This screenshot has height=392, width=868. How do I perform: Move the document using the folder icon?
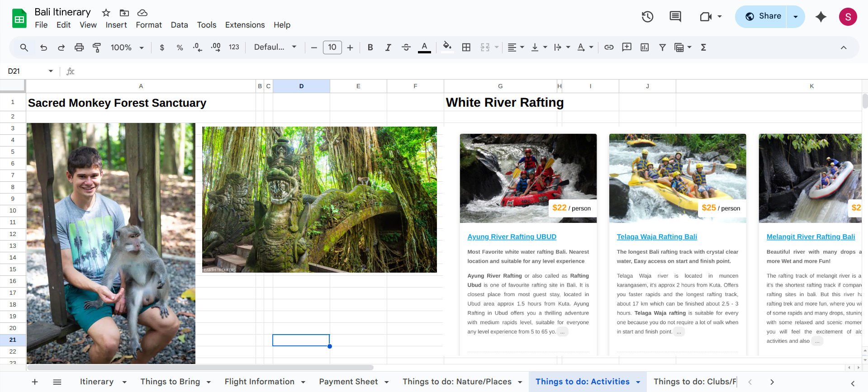[124, 13]
